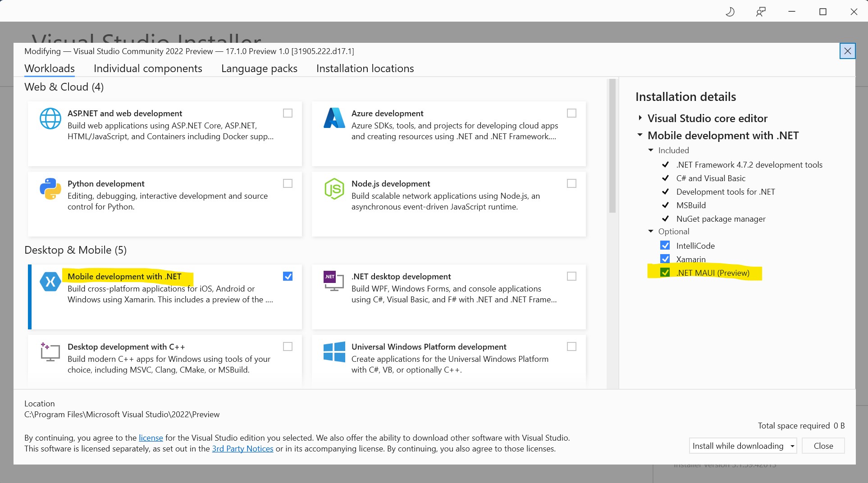Select the Node.js workload icon
This screenshot has width=868, height=483.
tap(334, 189)
